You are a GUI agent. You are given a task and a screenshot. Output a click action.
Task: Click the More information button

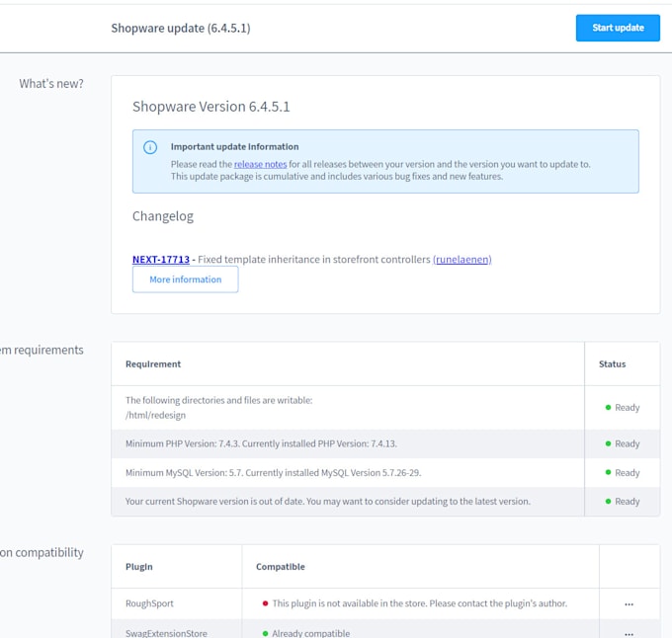click(x=185, y=279)
